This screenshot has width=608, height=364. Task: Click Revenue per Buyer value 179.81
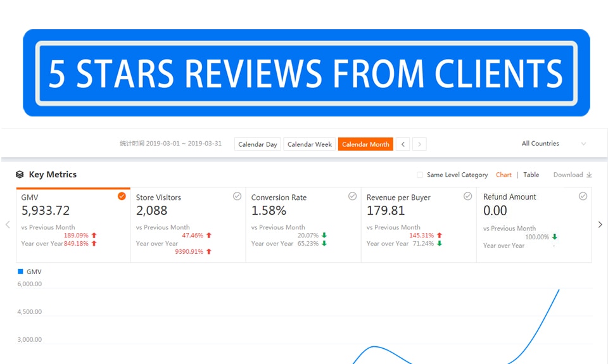[386, 211]
